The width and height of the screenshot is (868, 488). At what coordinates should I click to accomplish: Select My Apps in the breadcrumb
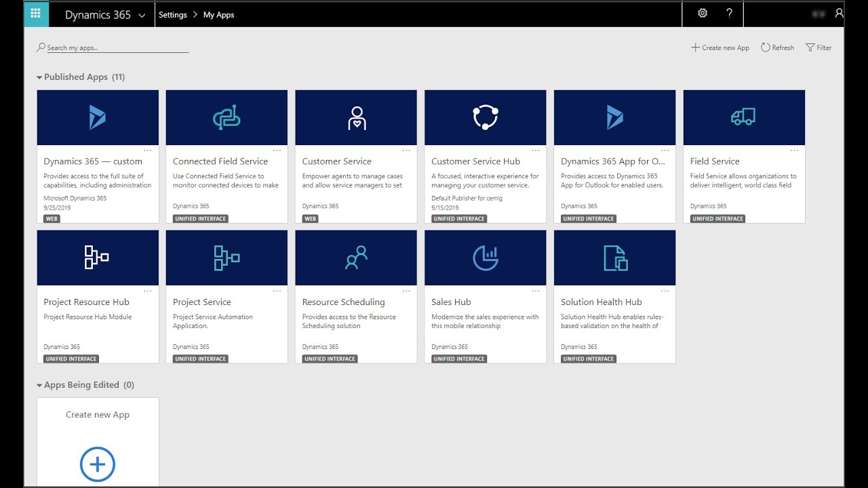[x=218, y=15]
